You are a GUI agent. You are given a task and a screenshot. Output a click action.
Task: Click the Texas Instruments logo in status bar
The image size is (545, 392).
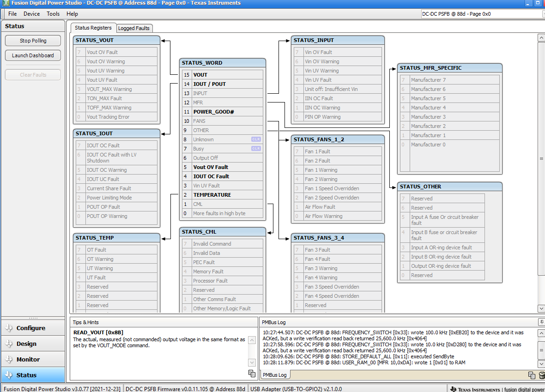[453, 389]
